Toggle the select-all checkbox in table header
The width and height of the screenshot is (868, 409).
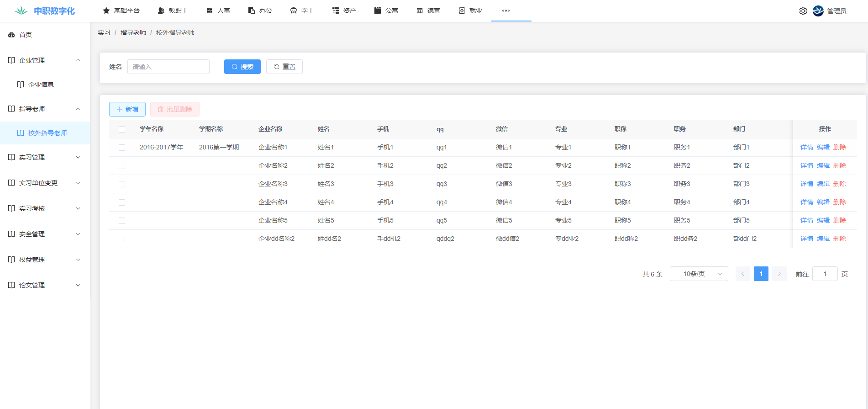pyautogui.click(x=122, y=129)
